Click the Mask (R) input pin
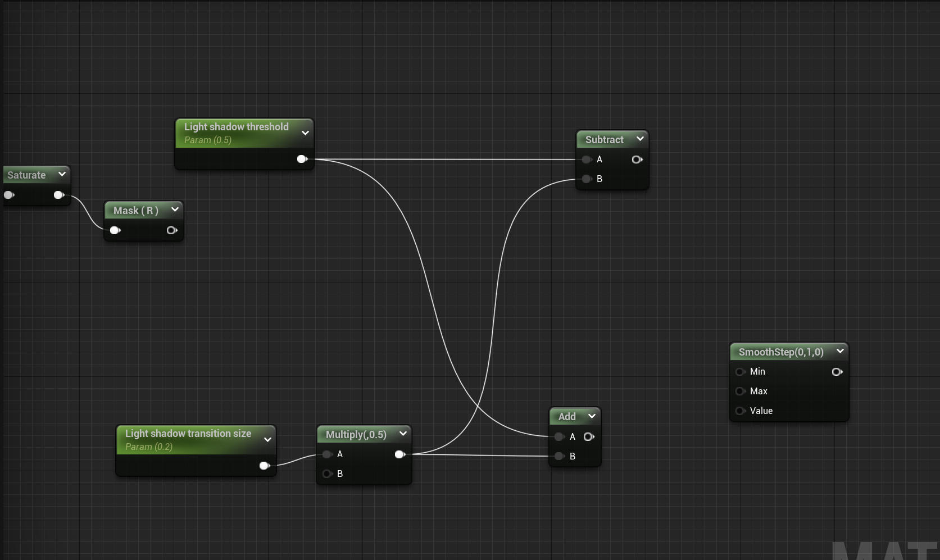This screenshot has height=560, width=940. [x=115, y=230]
